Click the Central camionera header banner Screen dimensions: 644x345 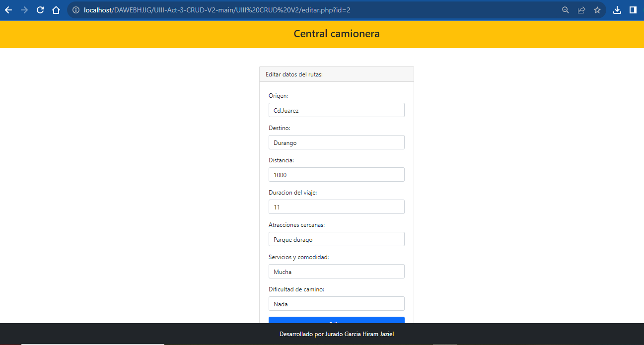point(336,34)
